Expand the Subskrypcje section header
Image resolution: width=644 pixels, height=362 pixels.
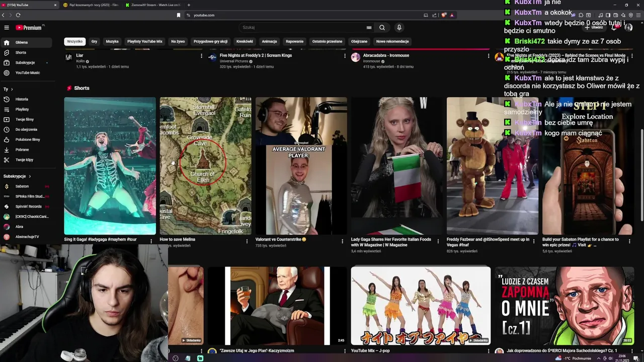point(17,176)
